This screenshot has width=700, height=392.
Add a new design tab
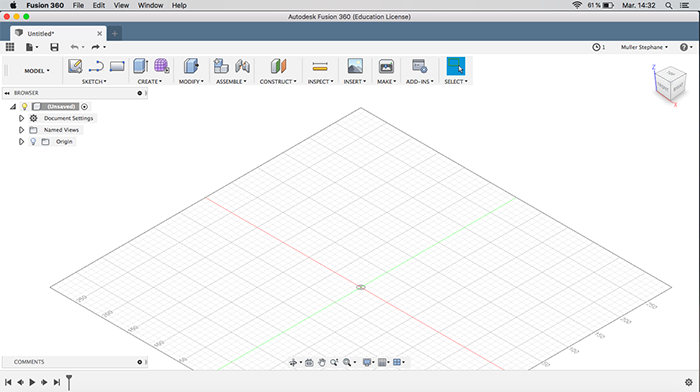pyautogui.click(x=114, y=33)
